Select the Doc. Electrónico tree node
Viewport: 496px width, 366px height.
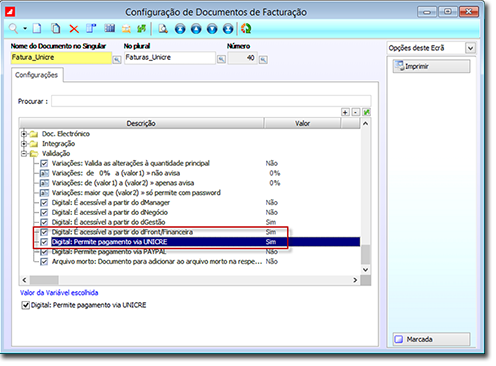point(66,134)
